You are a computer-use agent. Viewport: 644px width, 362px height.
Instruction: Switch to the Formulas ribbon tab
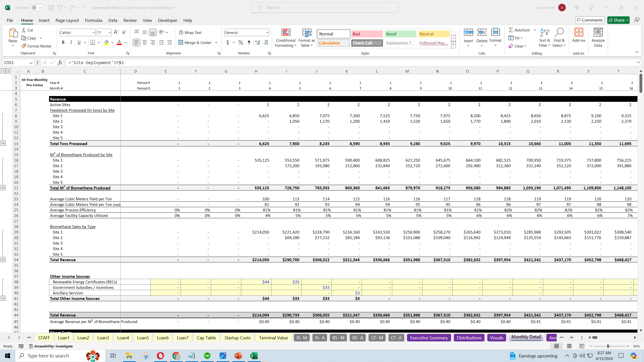click(94, 20)
